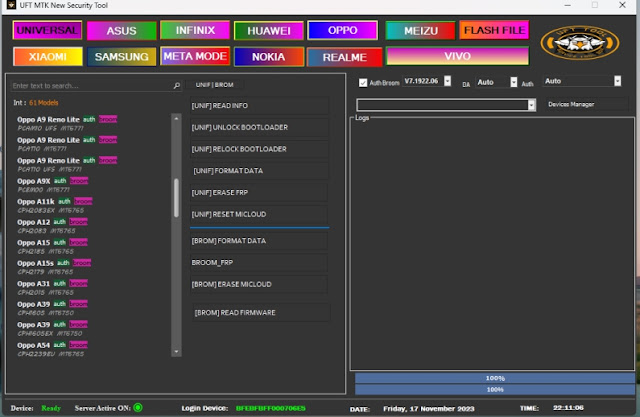Click the BROOM_FRP button

[x=259, y=262]
